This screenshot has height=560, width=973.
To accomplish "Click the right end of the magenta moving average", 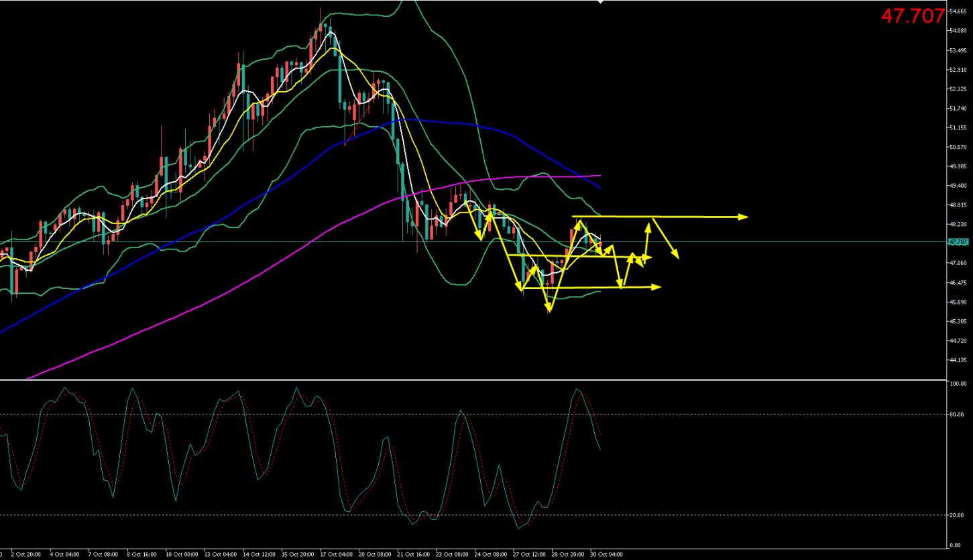I will (x=599, y=176).
